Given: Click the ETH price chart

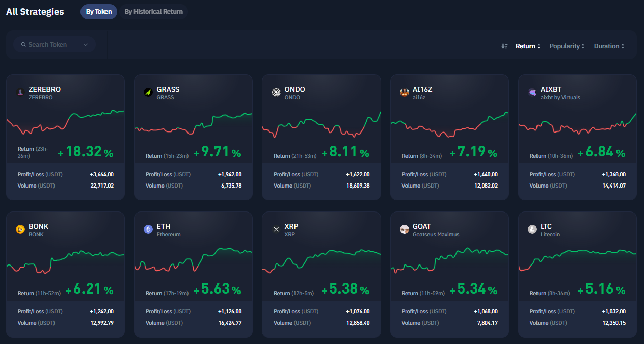Looking at the screenshot, I should click(x=193, y=261).
